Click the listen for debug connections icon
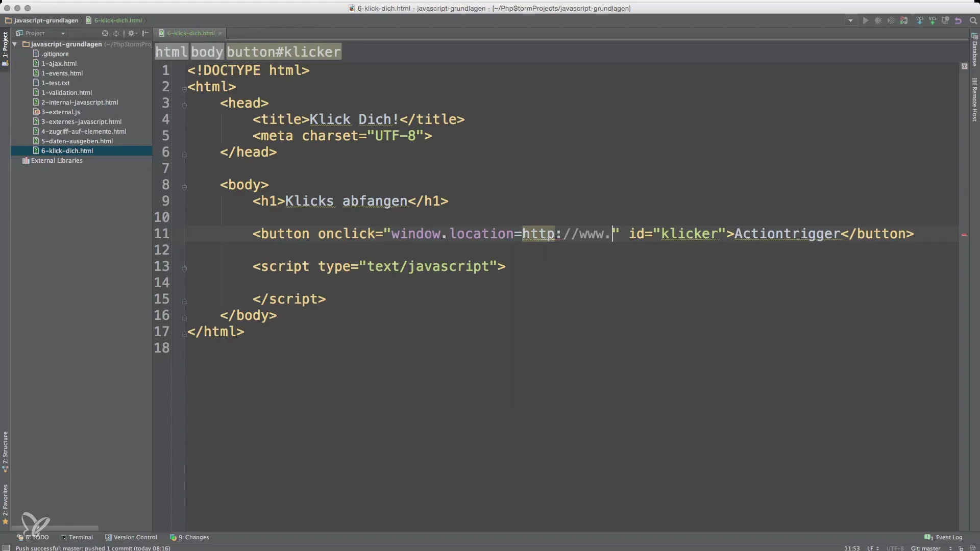This screenshot has height=551, width=980. (x=904, y=21)
